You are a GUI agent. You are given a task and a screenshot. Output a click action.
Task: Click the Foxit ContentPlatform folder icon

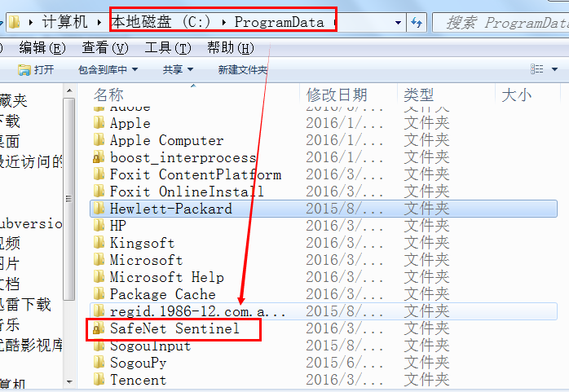tap(99, 174)
